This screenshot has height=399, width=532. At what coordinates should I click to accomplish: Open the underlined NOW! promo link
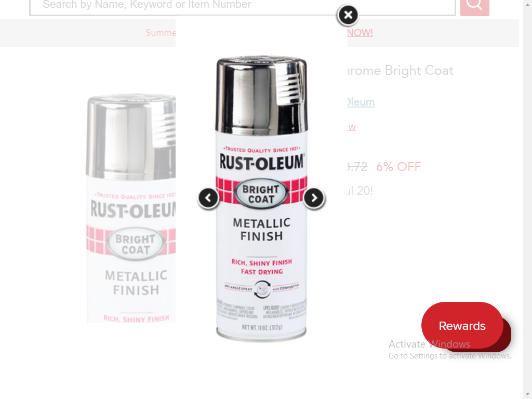point(360,33)
